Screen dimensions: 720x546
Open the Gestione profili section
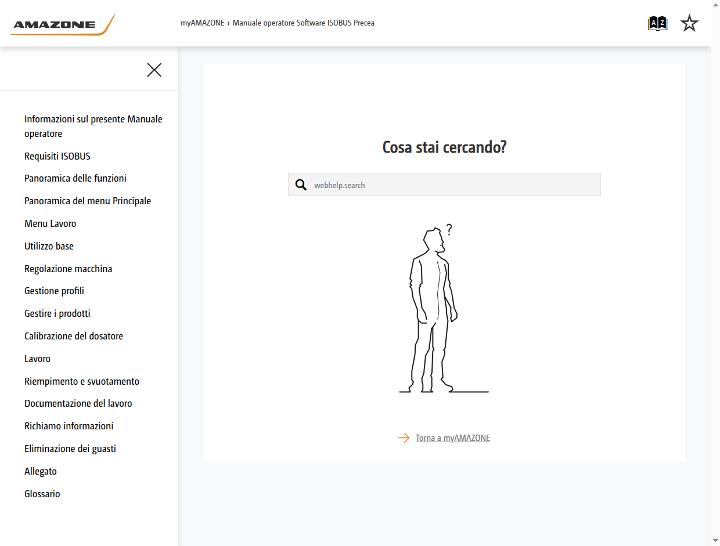coord(54,291)
